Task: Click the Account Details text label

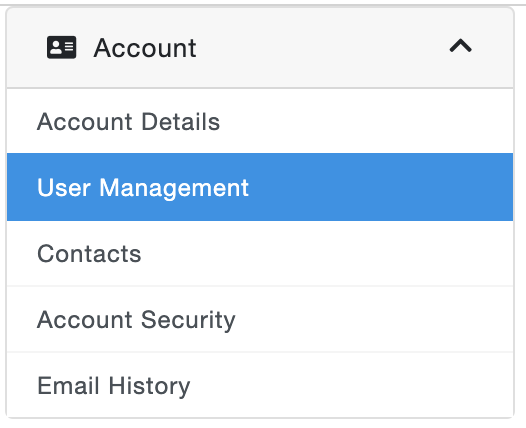Action: coord(128,121)
